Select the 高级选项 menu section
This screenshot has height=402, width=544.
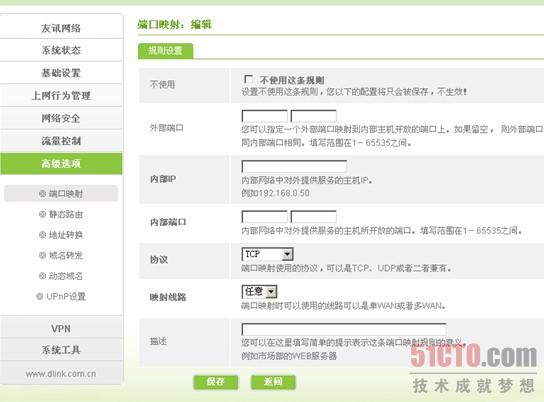coord(61,163)
